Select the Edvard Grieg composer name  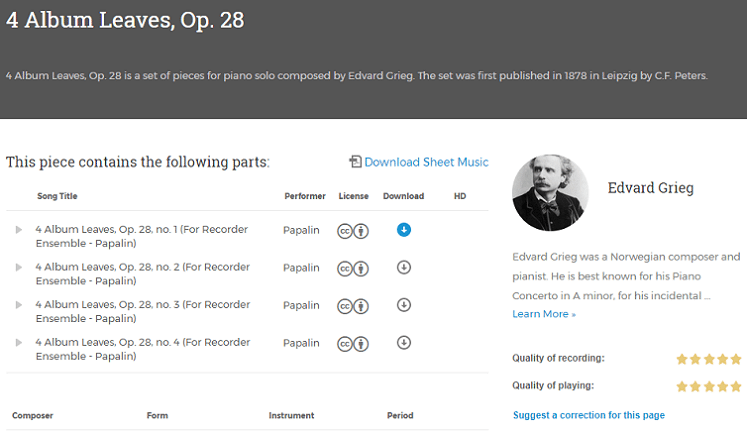coord(650,188)
